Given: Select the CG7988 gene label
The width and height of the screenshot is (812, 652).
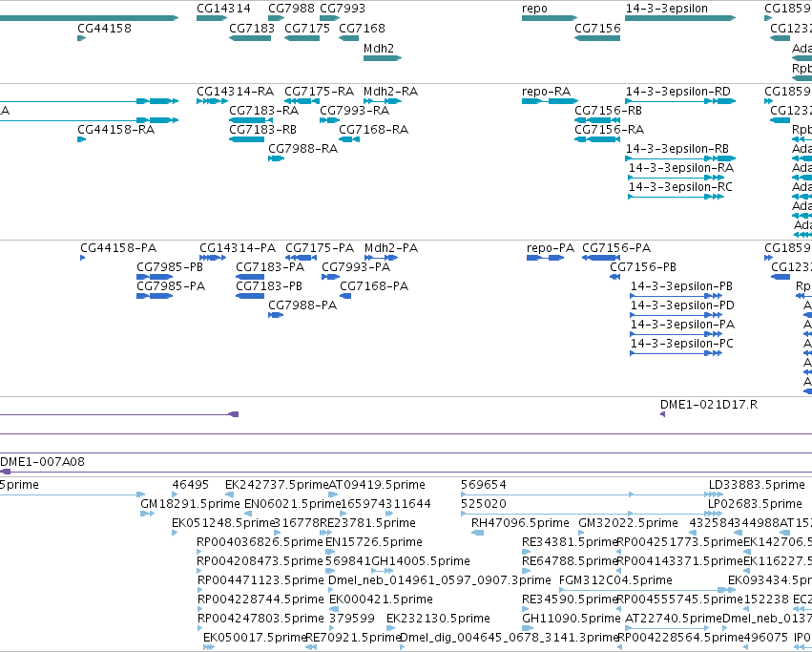Looking at the screenshot, I should (291, 9).
